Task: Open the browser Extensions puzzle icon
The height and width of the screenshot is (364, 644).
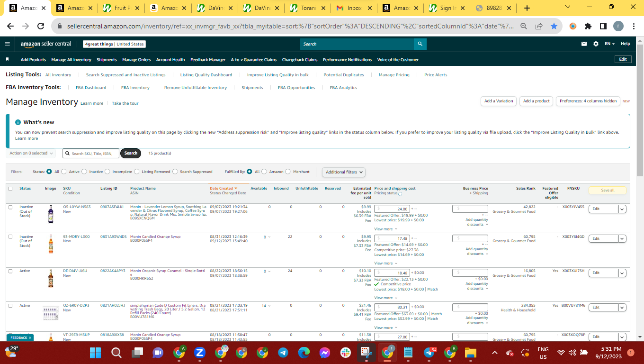Action: [589, 27]
